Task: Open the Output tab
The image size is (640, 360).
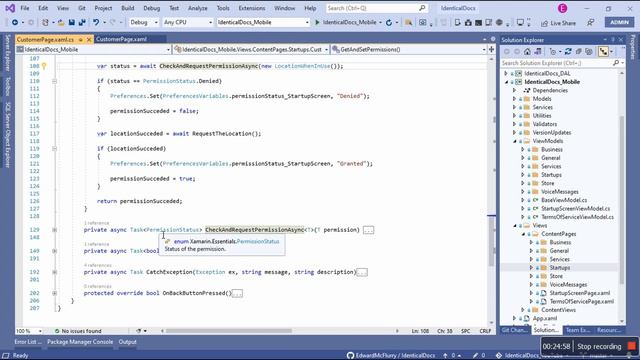Action: pyautogui.click(x=127, y=342)
